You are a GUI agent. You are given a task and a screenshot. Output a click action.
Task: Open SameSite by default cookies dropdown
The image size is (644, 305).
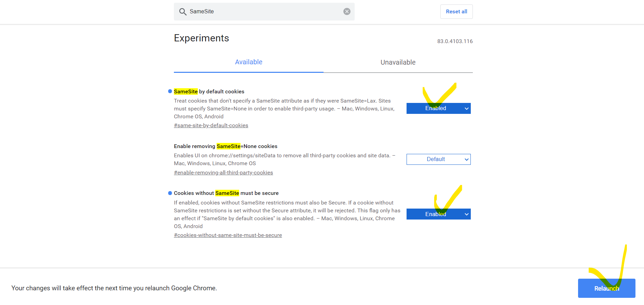(439, 108)
